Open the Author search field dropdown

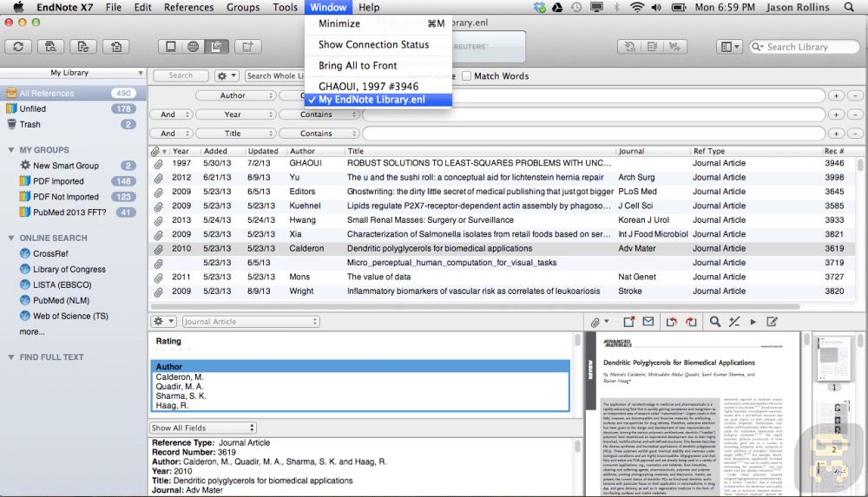[x=233, y=95]
